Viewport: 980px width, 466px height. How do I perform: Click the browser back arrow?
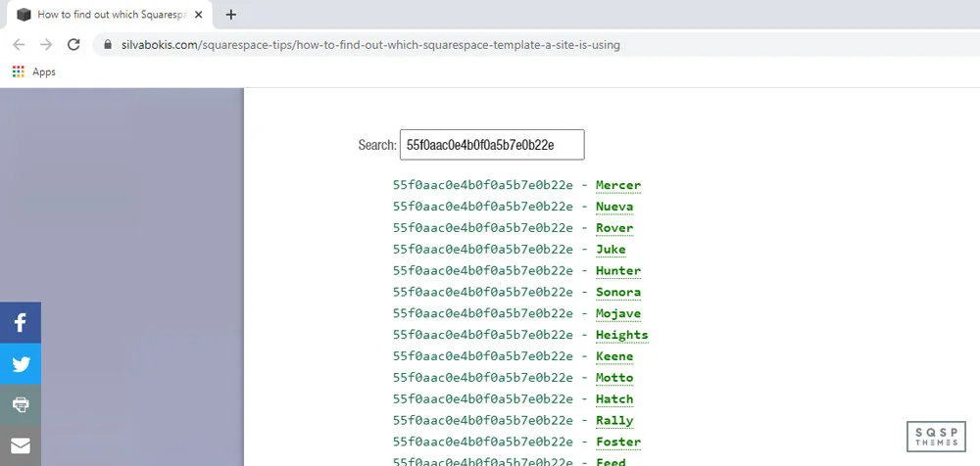[x=19, y=44]
